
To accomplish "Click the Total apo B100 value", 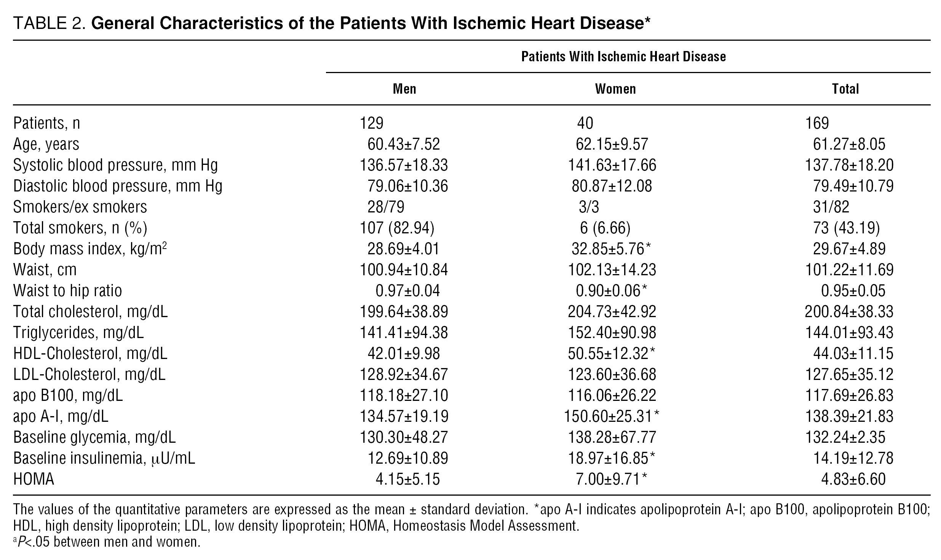I will pyautogui.click(x=849, y=396).
